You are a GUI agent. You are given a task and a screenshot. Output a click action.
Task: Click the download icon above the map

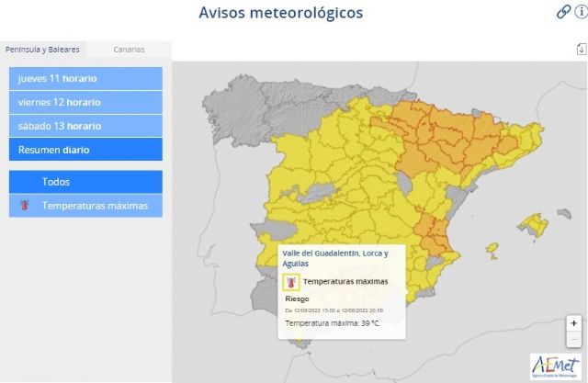[580, 50]
